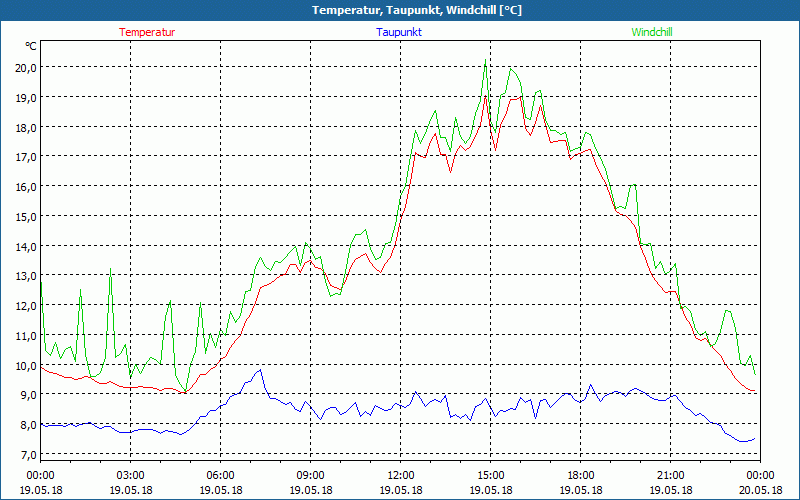This screenshot has width=800, height=500.
Task: Click the 13,0 y-axis value
Action: pos(26,276)
